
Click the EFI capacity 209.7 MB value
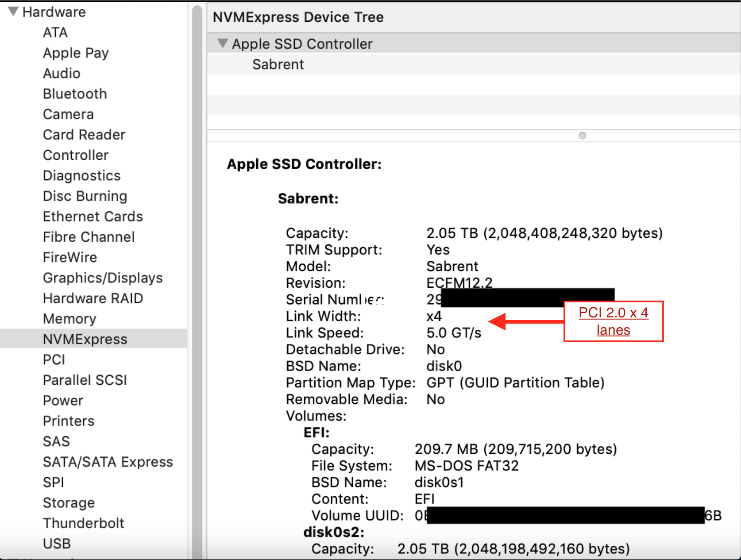click(516, 449)
